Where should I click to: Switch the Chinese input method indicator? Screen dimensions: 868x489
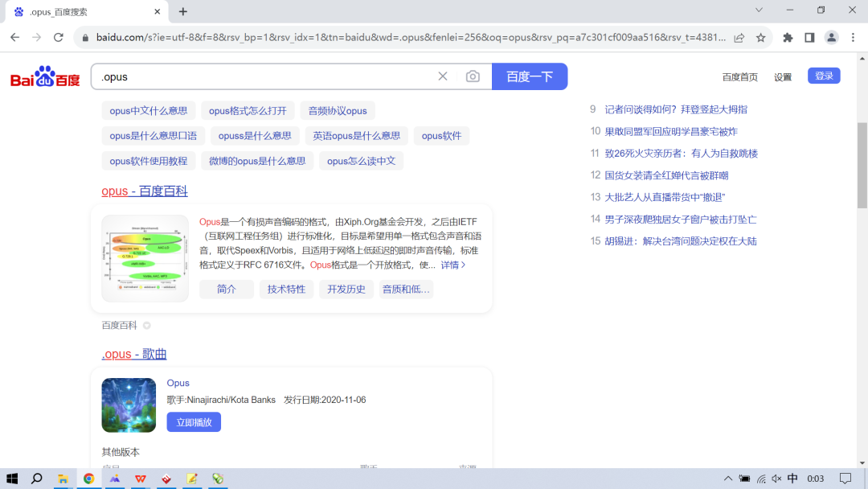(x=792, y=479)
